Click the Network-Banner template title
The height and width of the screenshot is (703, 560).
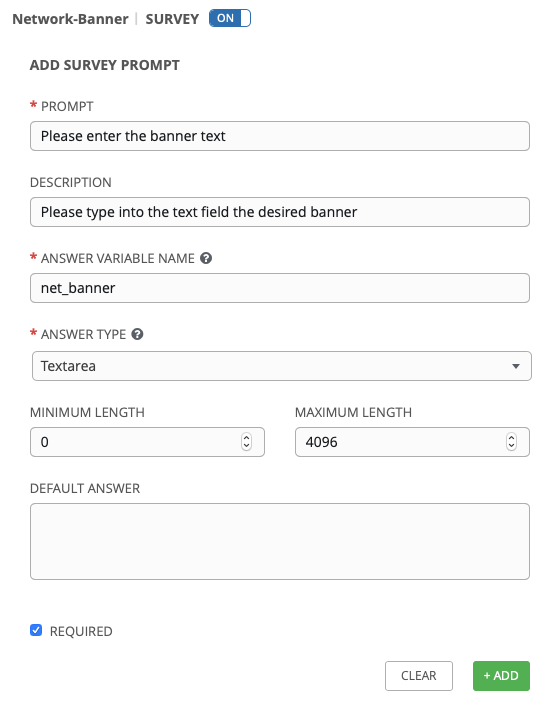click(70, 19)
